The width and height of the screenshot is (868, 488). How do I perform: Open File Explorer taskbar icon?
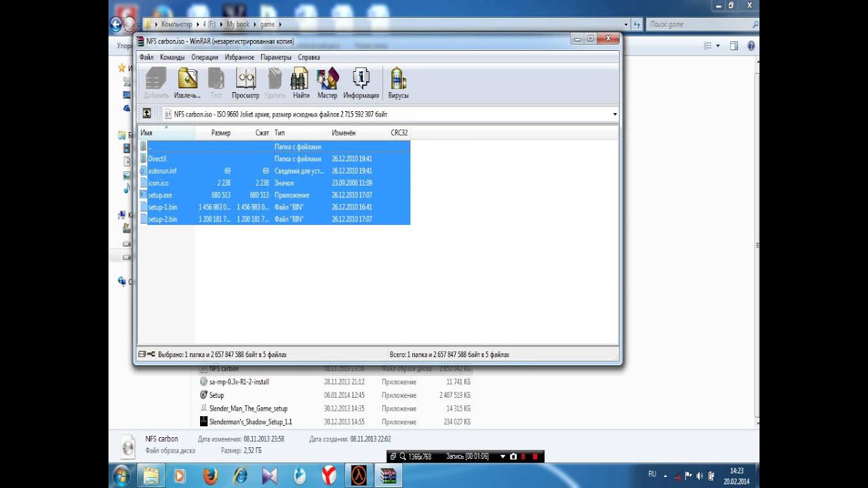tap(150, 476)
